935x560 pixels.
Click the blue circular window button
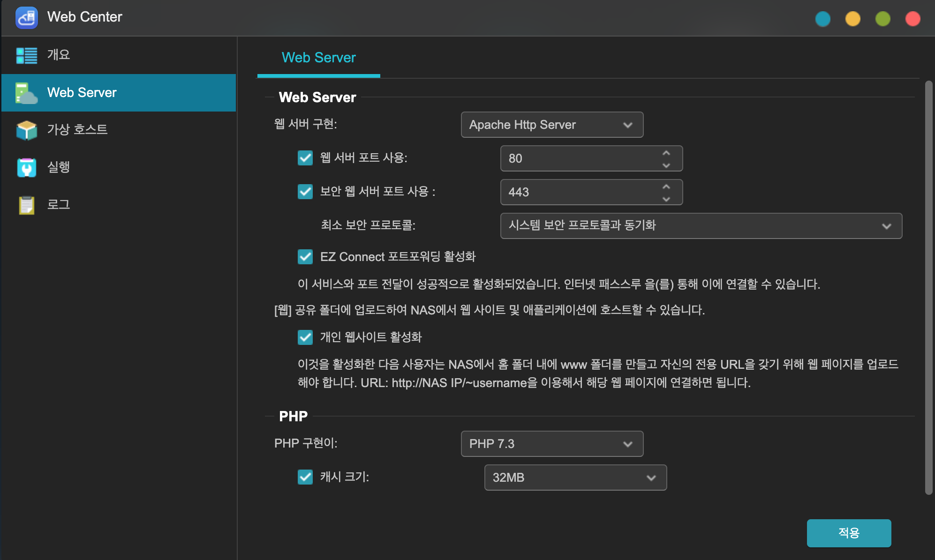pos(822,19)
